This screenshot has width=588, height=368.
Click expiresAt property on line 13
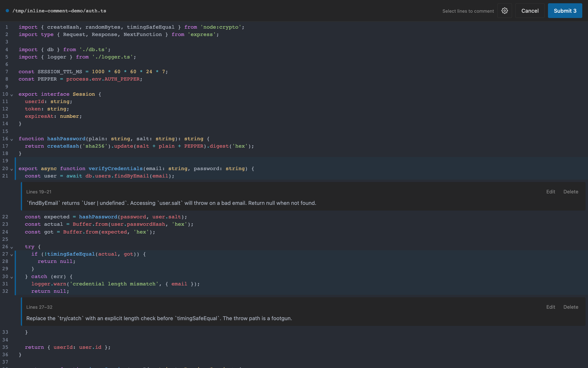[x=39, y=116]
